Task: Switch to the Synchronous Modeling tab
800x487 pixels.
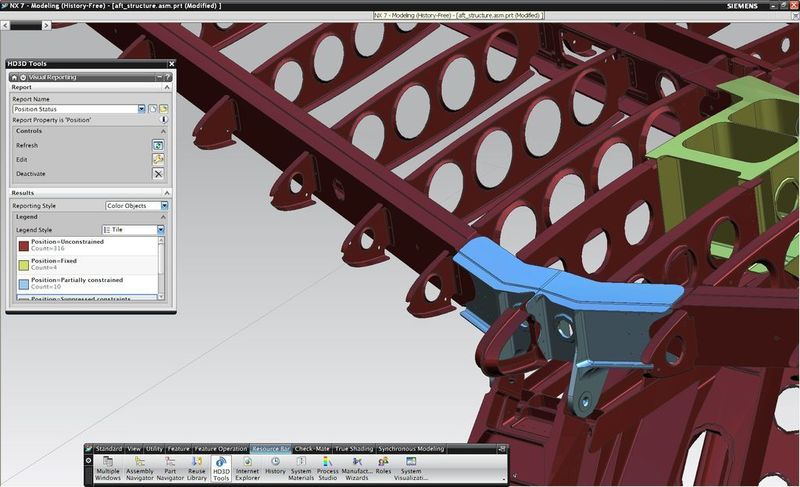Action: click(x=411, y=449)
